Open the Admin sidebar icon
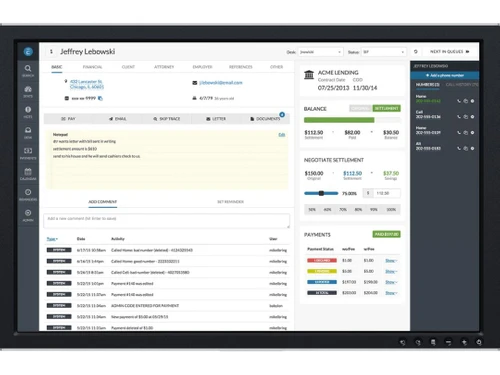The height and width of the screenshot is (375, 500). [x=28, y=215]
